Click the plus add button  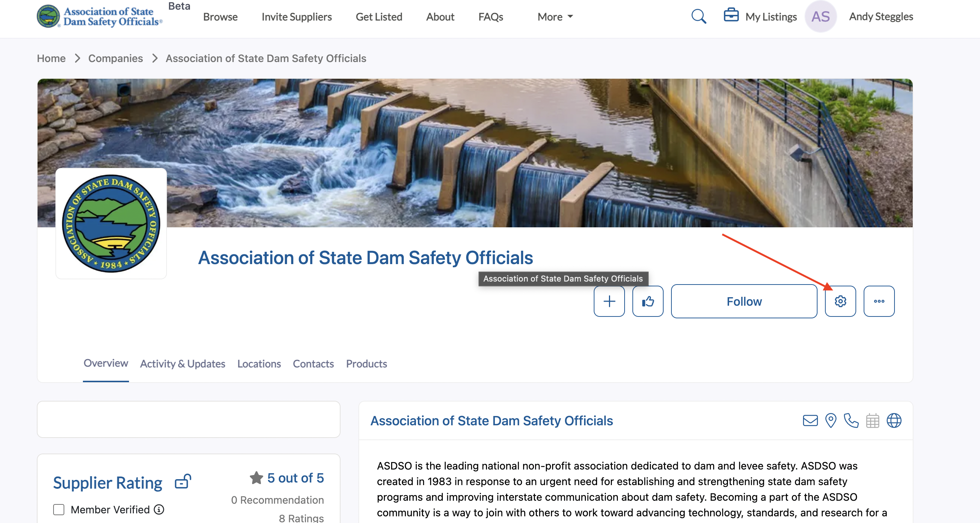coord(609,301)
